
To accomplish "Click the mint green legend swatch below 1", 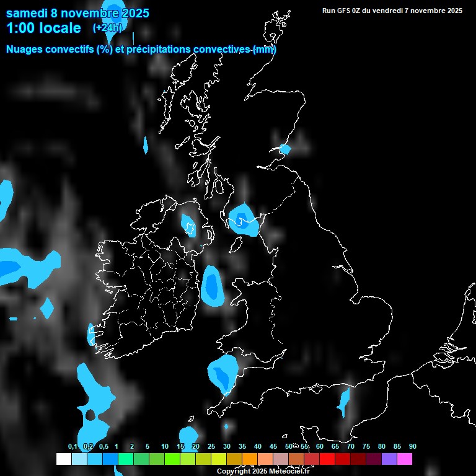I will tap(126, 459).
